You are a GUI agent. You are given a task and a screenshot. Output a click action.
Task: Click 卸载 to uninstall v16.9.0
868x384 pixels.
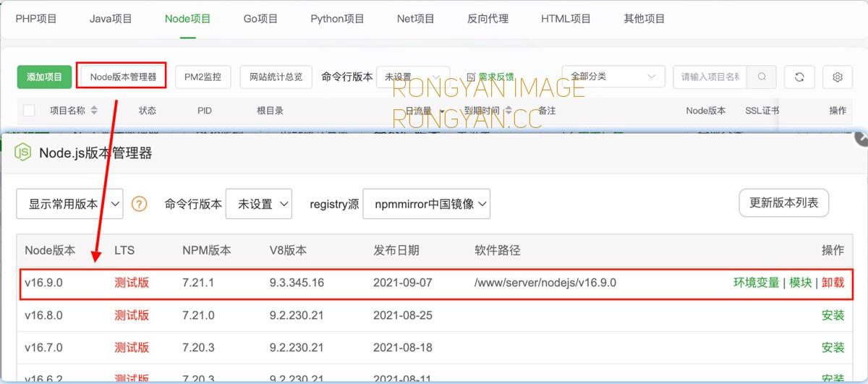pos(833,283)
